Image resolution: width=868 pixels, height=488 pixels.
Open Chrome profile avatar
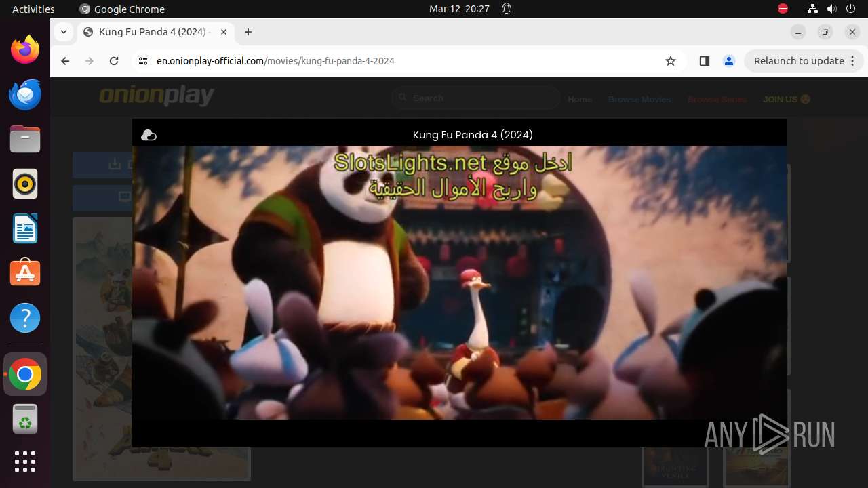click(729, 61)
